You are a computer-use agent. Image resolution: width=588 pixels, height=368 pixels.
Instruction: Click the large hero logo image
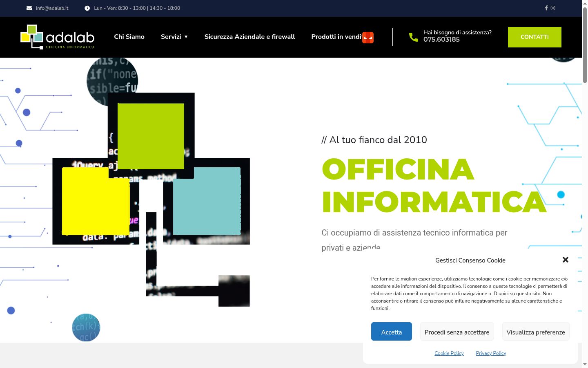(151, 200)
